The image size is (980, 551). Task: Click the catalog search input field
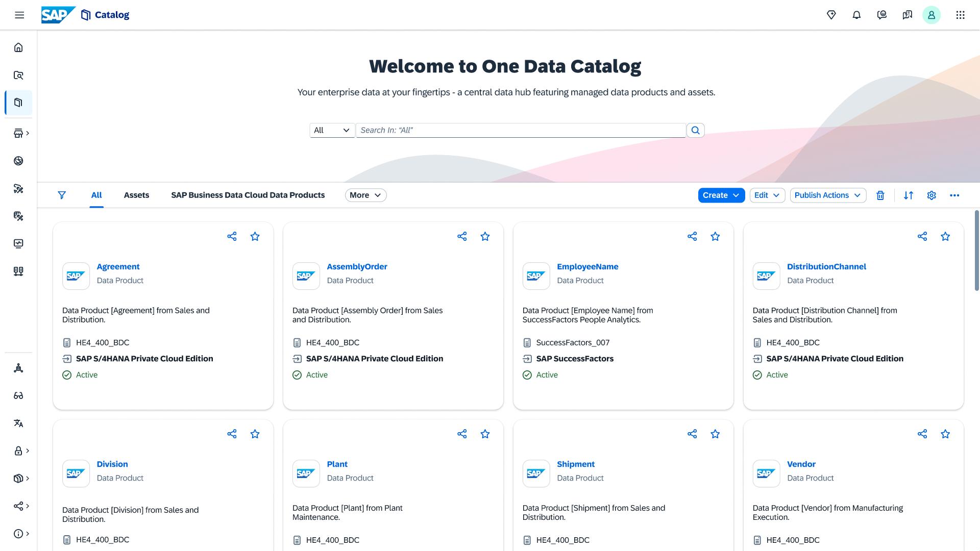point(521,130)
